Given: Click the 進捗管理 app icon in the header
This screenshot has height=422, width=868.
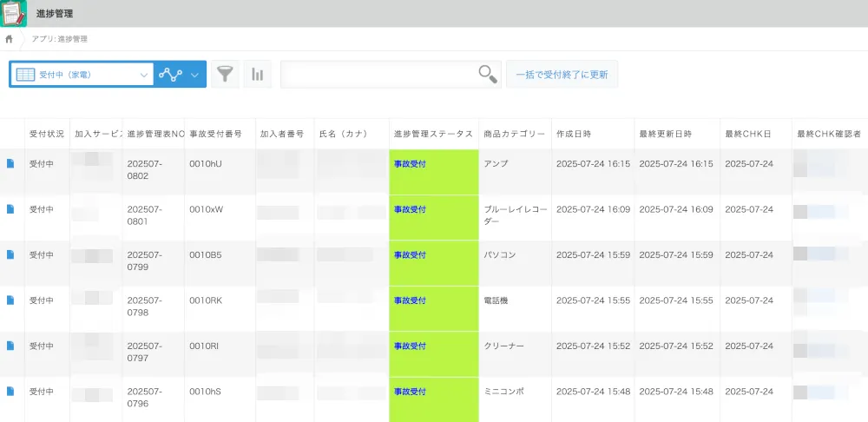Looking at the screenshot, I should click(14, 13).
